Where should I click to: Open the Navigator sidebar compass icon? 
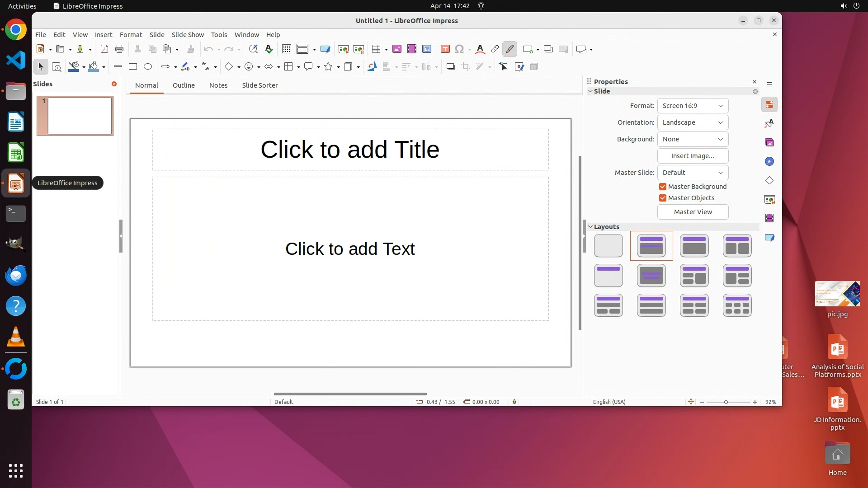(x=769, y=162)
